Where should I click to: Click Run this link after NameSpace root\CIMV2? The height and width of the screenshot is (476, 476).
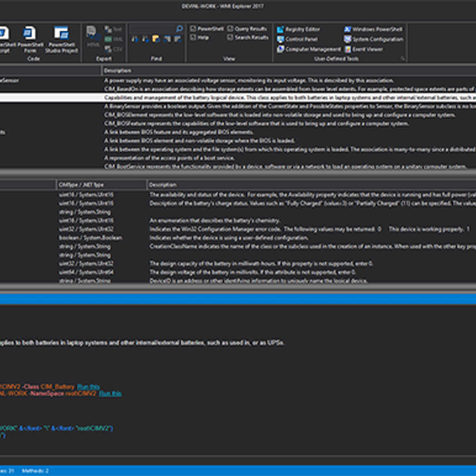tap(110, 393)
